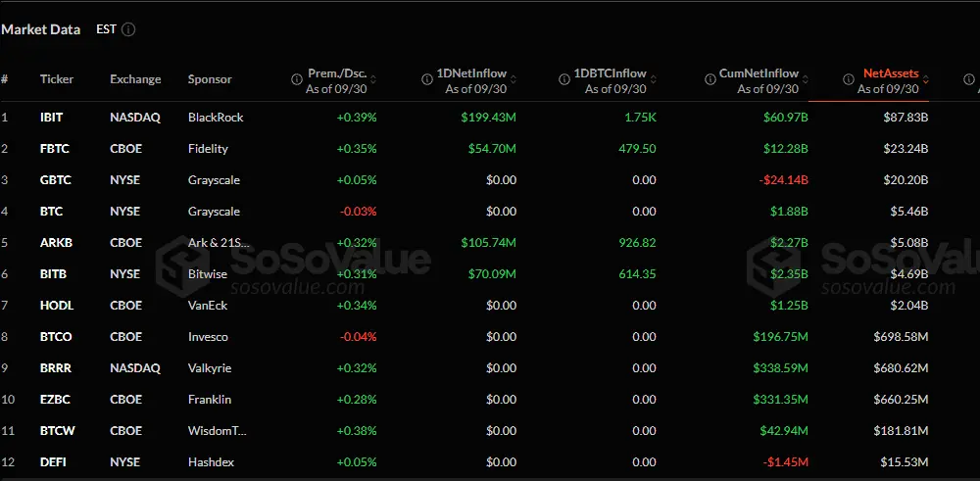Screen dimensions: 980x481
Task: Click info icon next to Prem./Dsc. header
Action: tap(297, 79)
